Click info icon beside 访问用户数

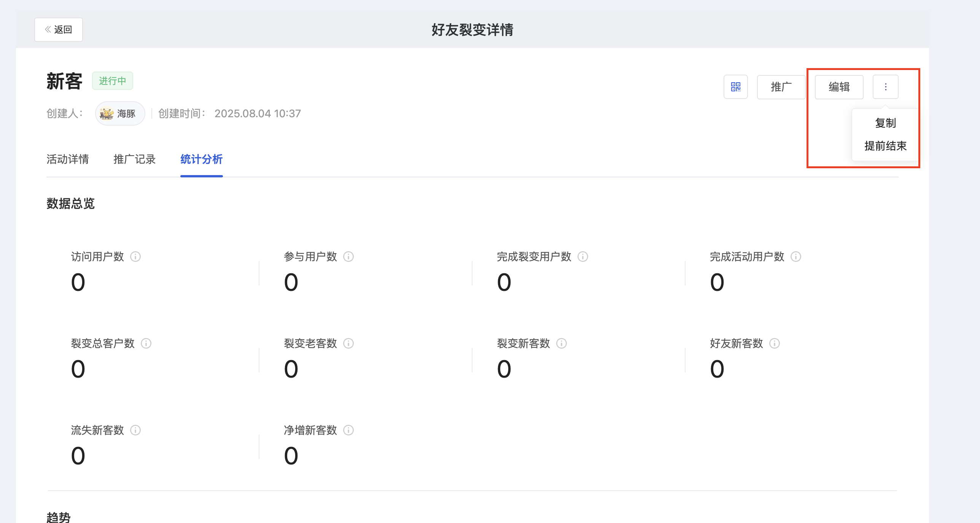point(135,257)
